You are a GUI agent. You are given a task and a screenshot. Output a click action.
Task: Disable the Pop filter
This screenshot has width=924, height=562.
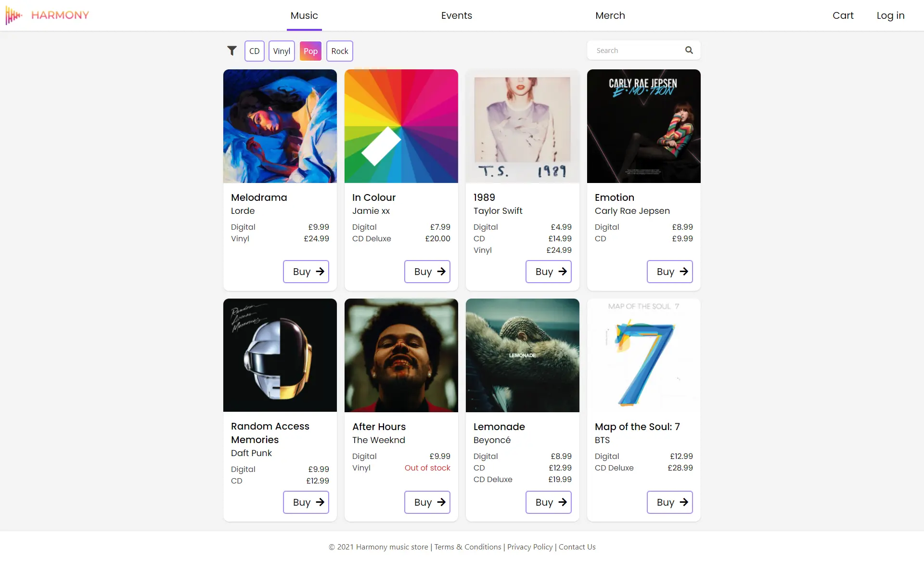[x=310, y=51]
